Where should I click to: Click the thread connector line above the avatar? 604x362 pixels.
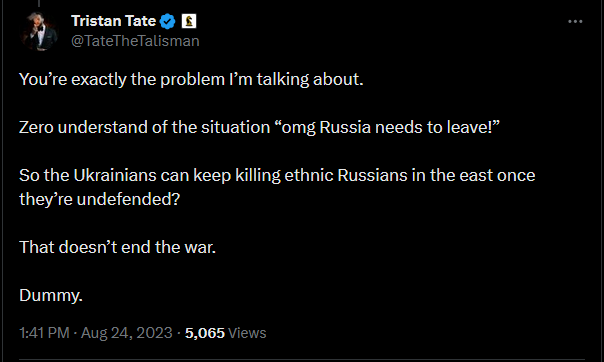(39, 3)
